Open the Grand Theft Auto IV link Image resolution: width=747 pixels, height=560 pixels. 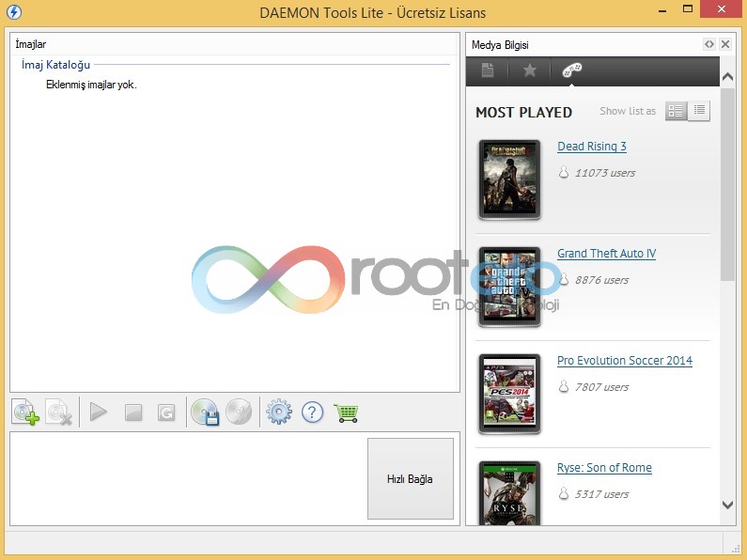pyautogui.click(x=606, y=254)
